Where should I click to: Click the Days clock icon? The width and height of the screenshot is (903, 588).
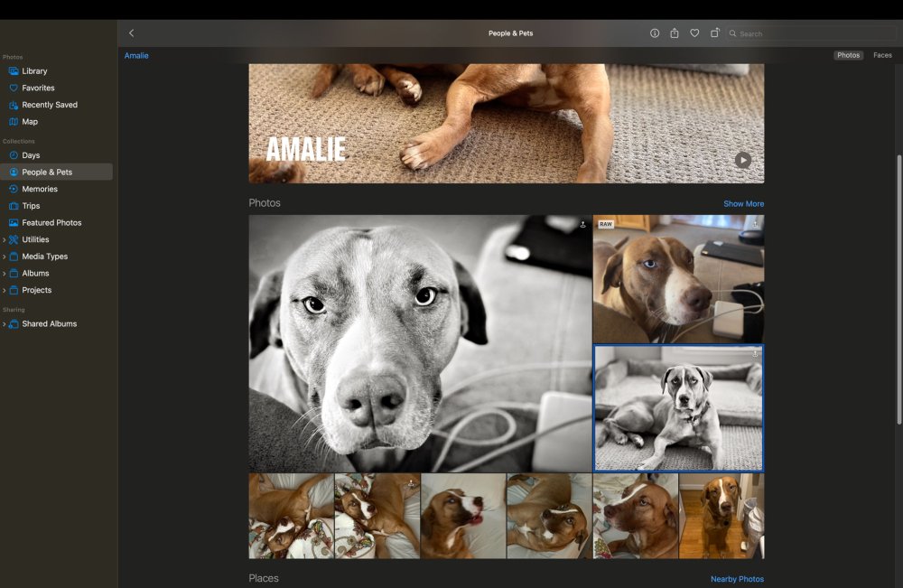[14, 155]
